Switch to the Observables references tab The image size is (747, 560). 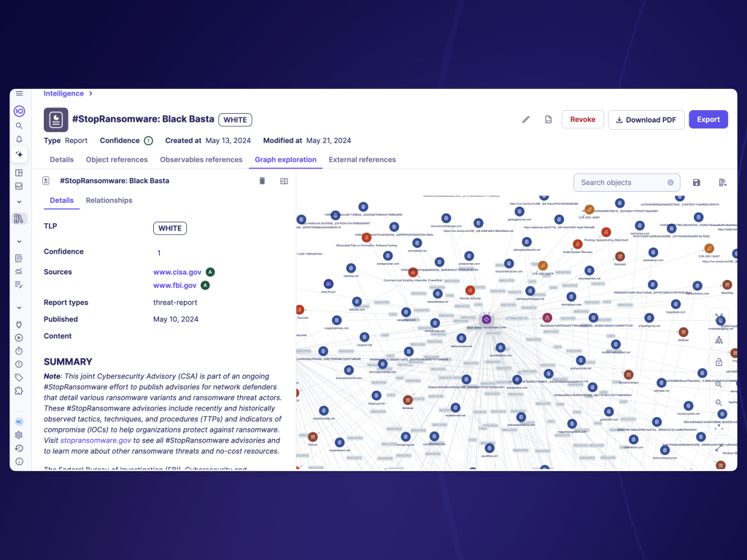201,160
